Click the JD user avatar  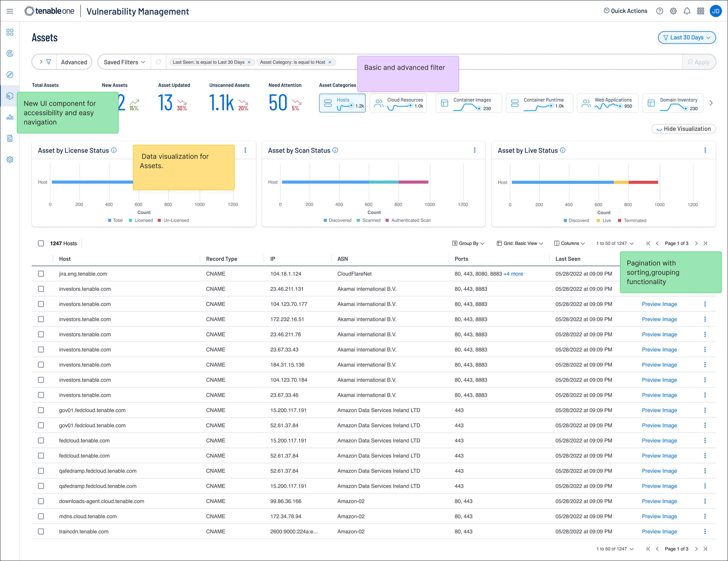point(715,11)
